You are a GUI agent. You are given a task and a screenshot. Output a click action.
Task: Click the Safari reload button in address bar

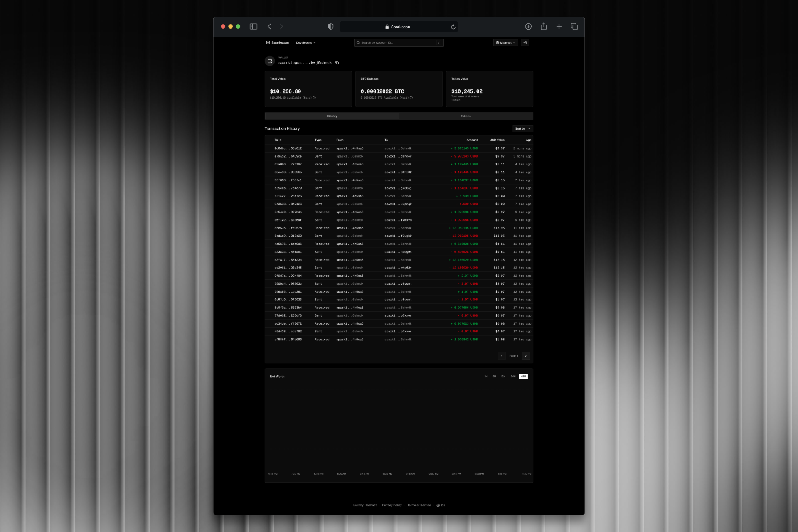pyautogui.click(x=453, y=26)
